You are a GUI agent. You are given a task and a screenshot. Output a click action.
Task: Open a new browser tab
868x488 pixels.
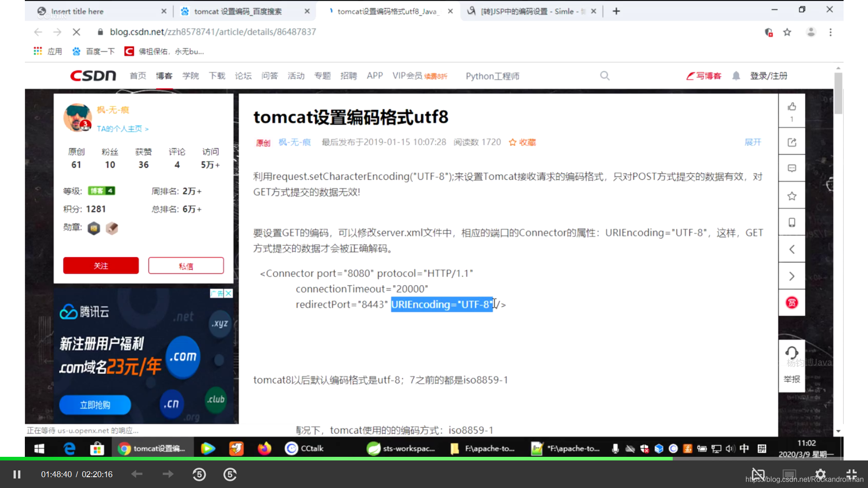(616, 11)
